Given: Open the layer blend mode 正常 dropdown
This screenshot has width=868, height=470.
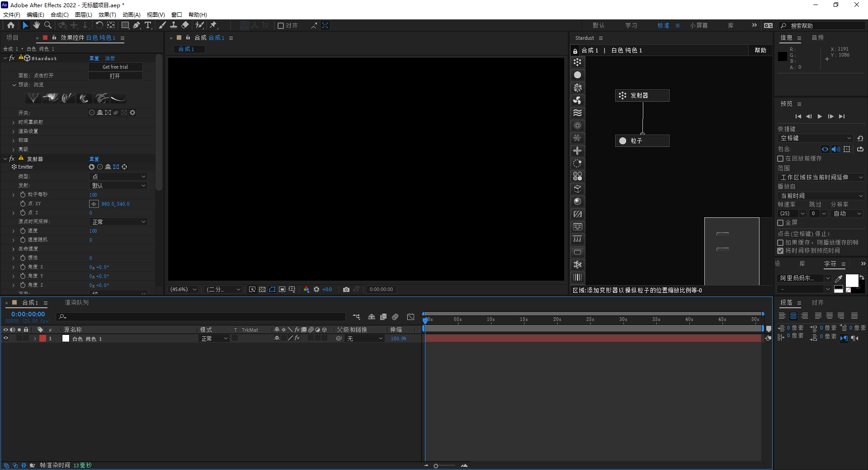Looking at the screenshot, I should pyautogui.click(x=214, y=338).
